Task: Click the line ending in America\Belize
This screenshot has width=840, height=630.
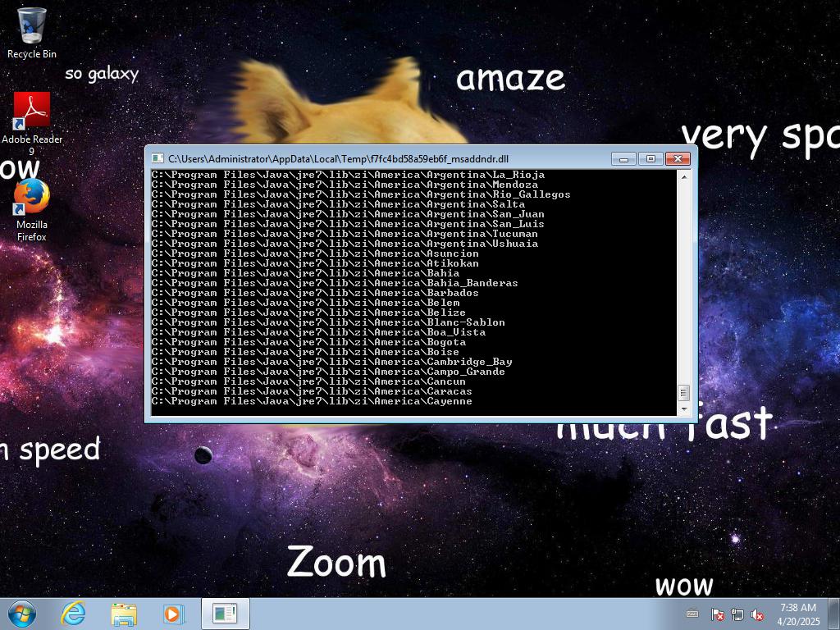Action: point(308,313)
